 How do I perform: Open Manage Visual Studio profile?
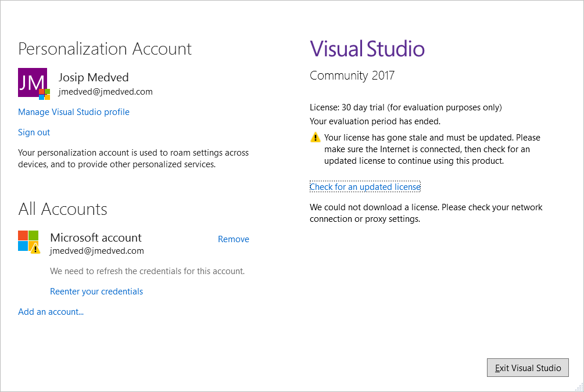pos(74,112)
